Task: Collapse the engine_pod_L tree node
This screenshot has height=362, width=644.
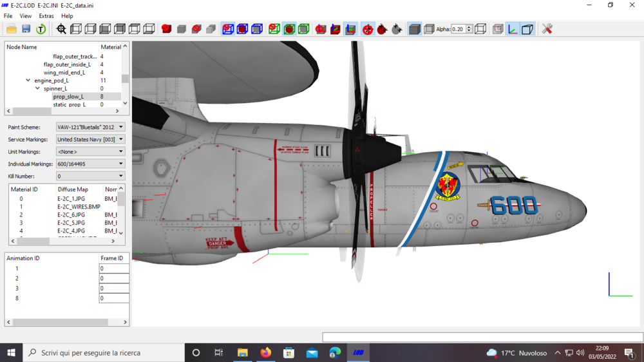Action: pyautogui.click(x=28, y=81)
